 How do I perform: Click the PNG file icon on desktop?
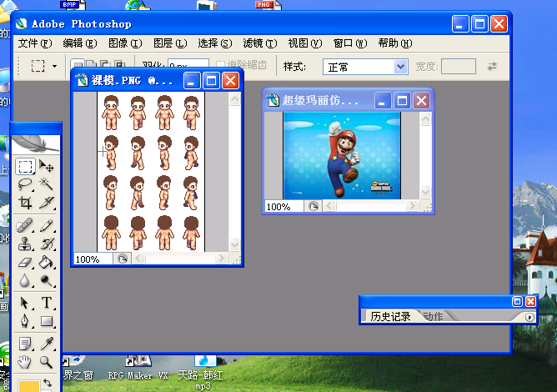point(268,5)
